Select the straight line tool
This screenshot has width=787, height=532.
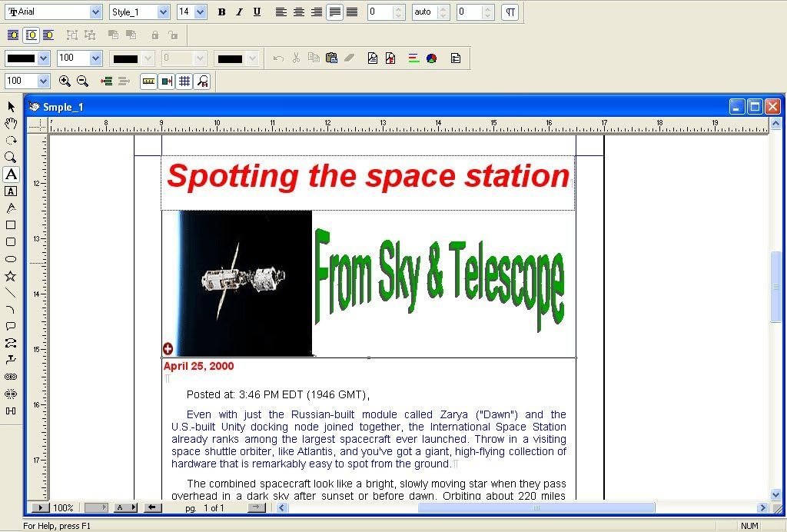click(x=11, y=293)
